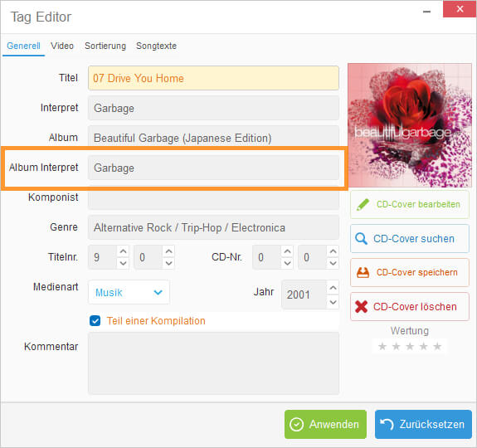
Task: Click the Kommentar text area
Action: (213, 363)
